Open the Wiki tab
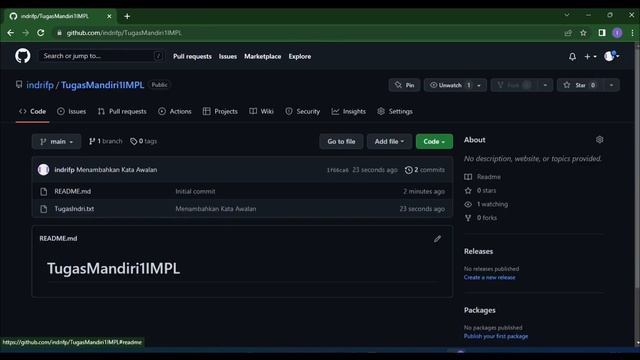 pos(262,111)
